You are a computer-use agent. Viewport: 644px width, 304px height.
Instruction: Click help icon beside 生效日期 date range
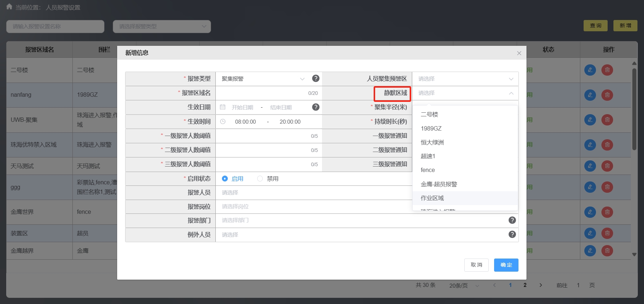coord(315,107)
